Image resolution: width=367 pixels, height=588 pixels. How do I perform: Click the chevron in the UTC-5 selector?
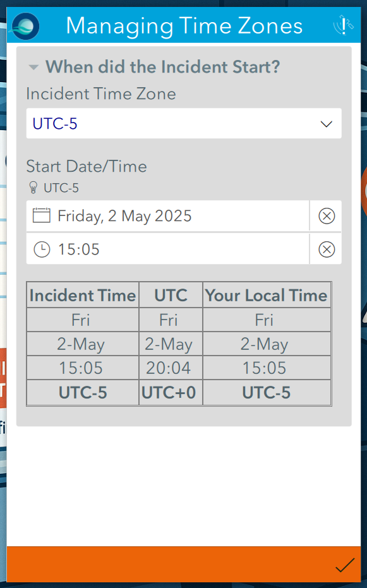pyautogui.click(x=326, y=124)
